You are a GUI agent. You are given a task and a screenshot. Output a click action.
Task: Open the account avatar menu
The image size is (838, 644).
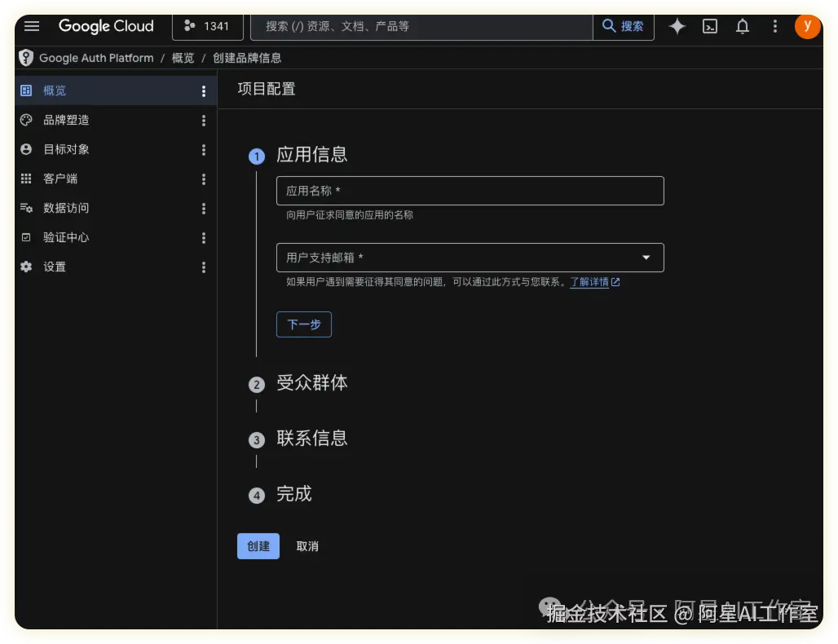tap(807, 26)
